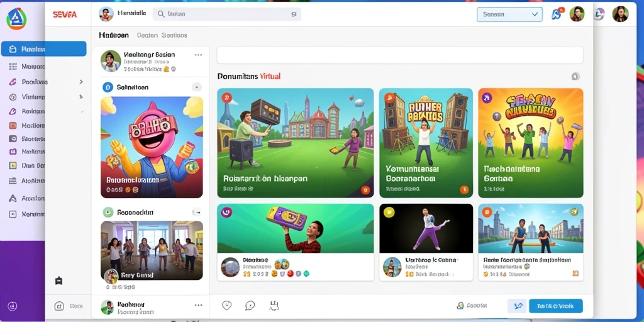Click the colorful app logo at top left

16,19
